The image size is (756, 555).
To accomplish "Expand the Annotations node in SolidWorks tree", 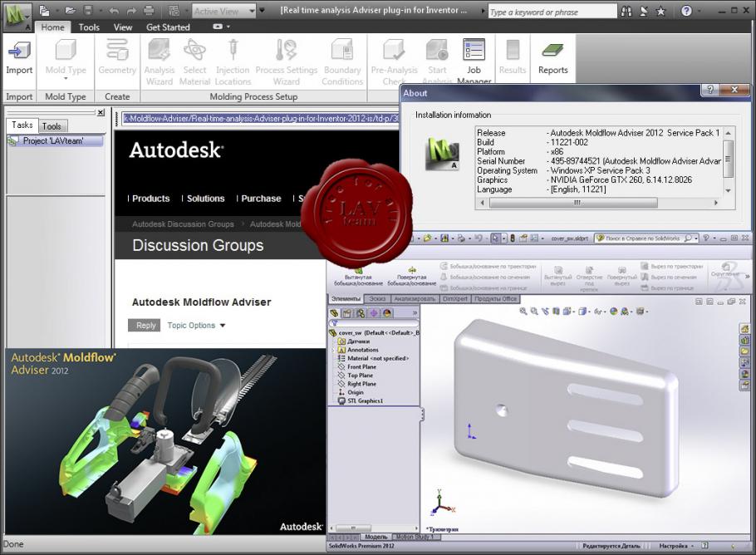I will pos(334,350).
